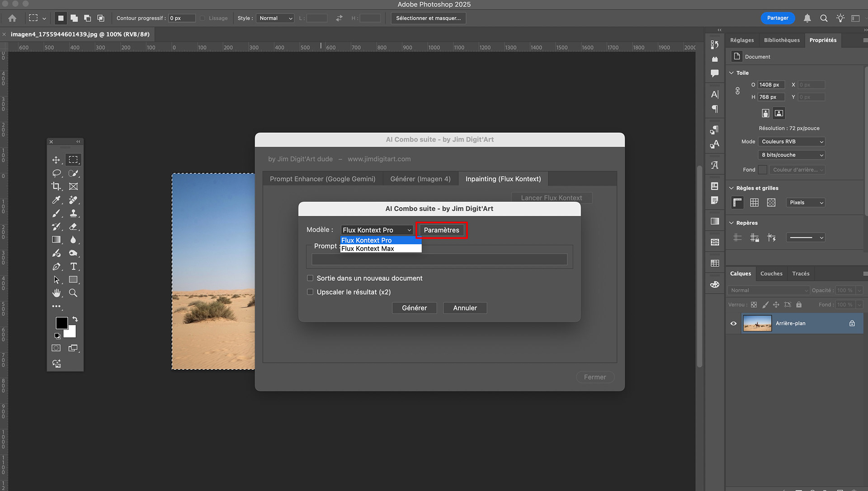Open the Modèle dropdown

click(377, 230)
